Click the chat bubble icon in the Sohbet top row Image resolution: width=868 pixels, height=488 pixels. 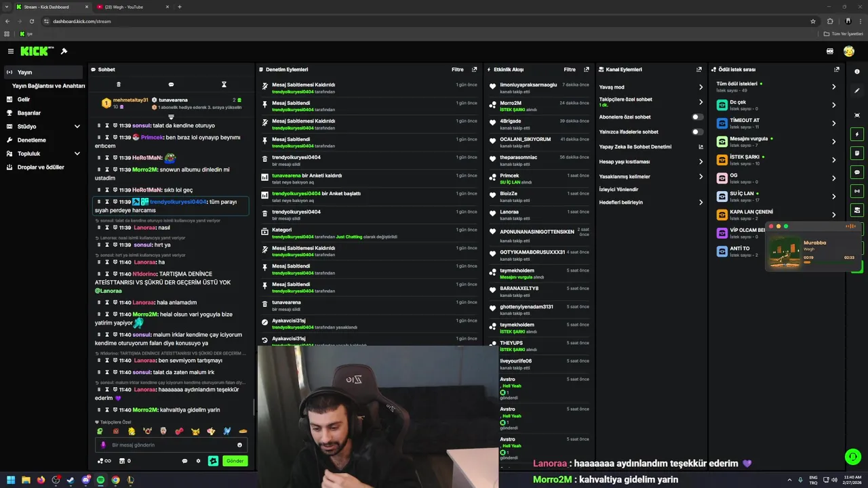pos(171,85)
